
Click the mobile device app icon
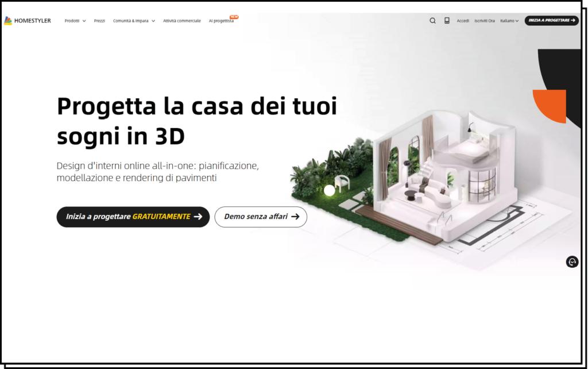point(447,21)
